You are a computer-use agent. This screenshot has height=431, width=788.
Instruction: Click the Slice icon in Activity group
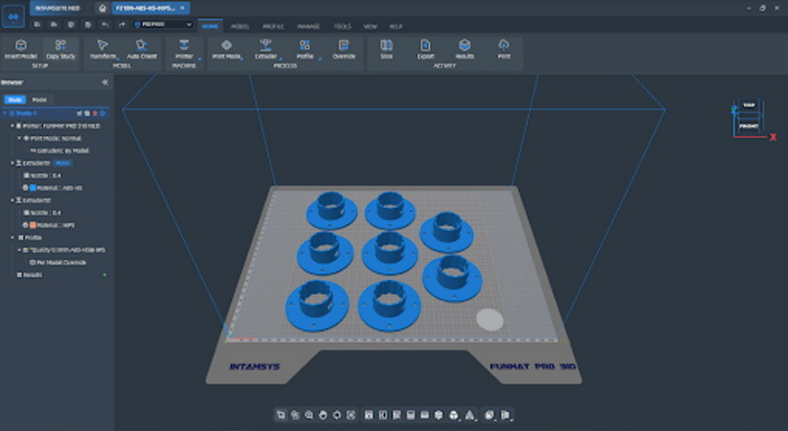pos(386,46)
